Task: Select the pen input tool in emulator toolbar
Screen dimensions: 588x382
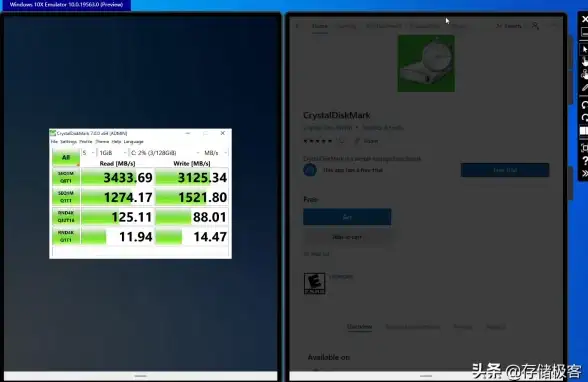Action: pos(584,88)
